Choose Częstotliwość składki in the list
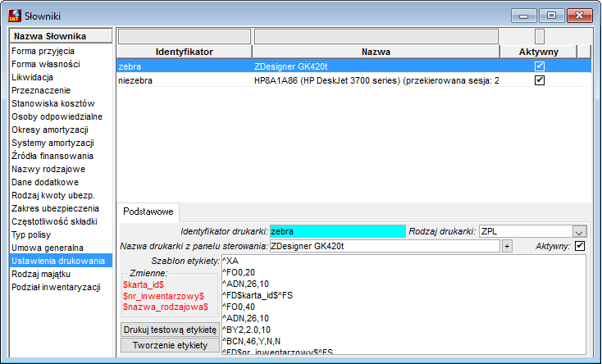602x364 pixels. 54,221
